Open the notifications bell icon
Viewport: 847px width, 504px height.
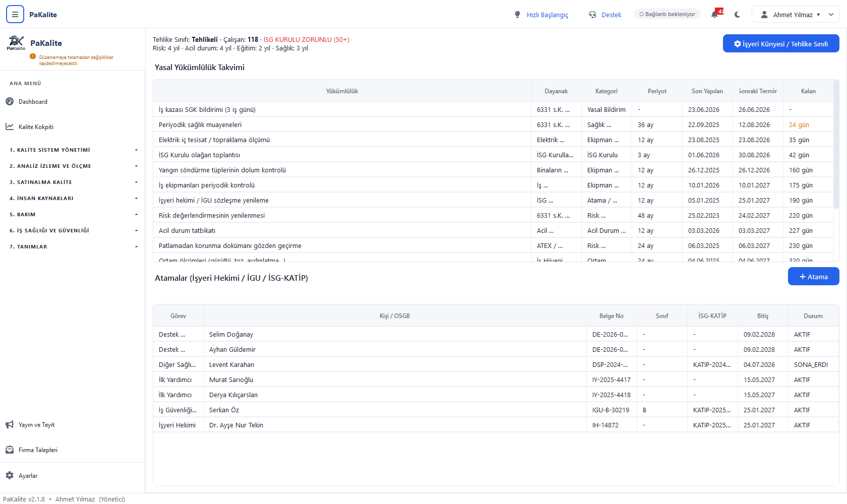714,15
